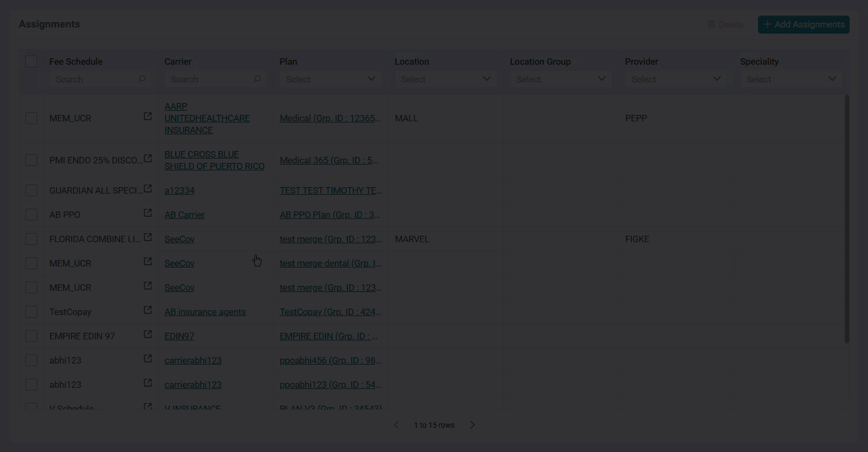Click the Location Group column header
868x452 pixels.
pos(540,61)
